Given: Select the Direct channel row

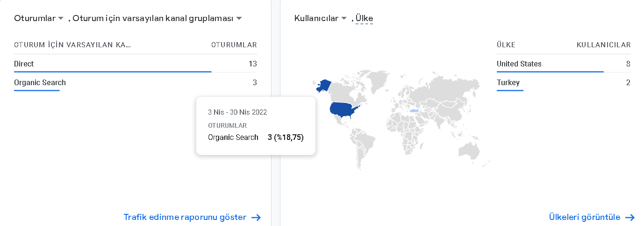Looking at the screenshot, I should [x=136, y=64].
